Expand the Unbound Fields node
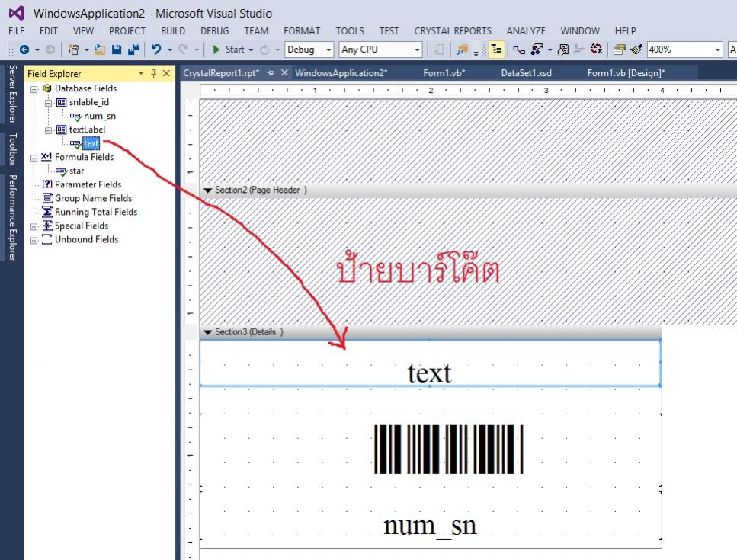Image resolution: width=737 pixels, height=560 pixels. (x=34, y=241)
